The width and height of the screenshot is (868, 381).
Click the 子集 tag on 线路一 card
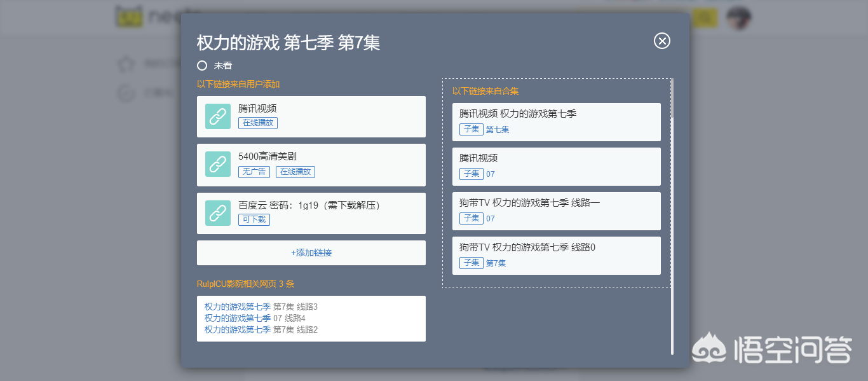click(x=471, y=218)
